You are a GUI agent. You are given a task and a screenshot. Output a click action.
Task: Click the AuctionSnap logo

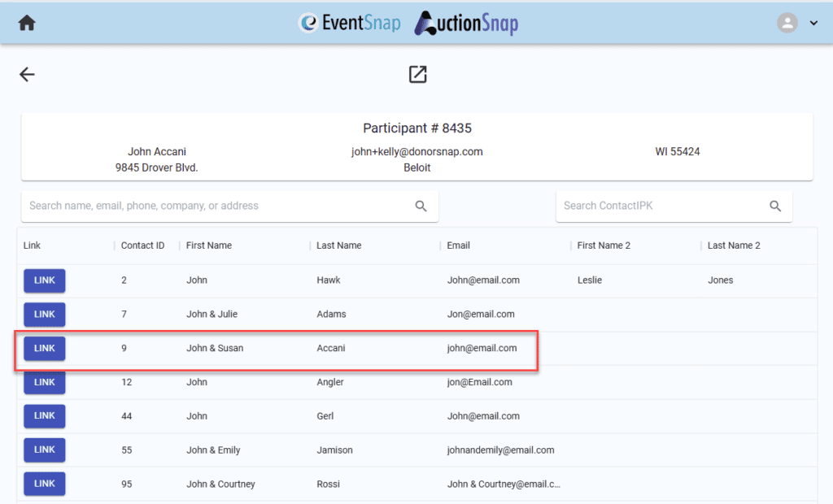coord(465,23)
